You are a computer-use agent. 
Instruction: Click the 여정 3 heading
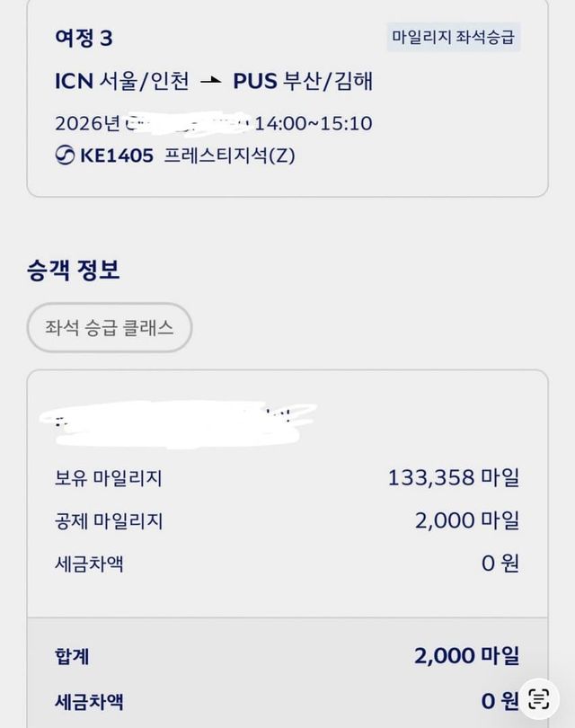tap(84, 38)
